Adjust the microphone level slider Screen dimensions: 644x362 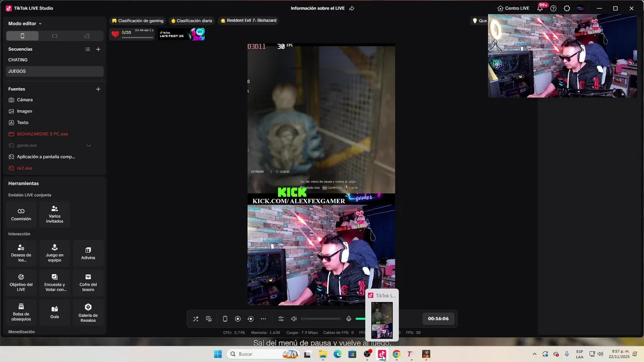click(360, 319)
